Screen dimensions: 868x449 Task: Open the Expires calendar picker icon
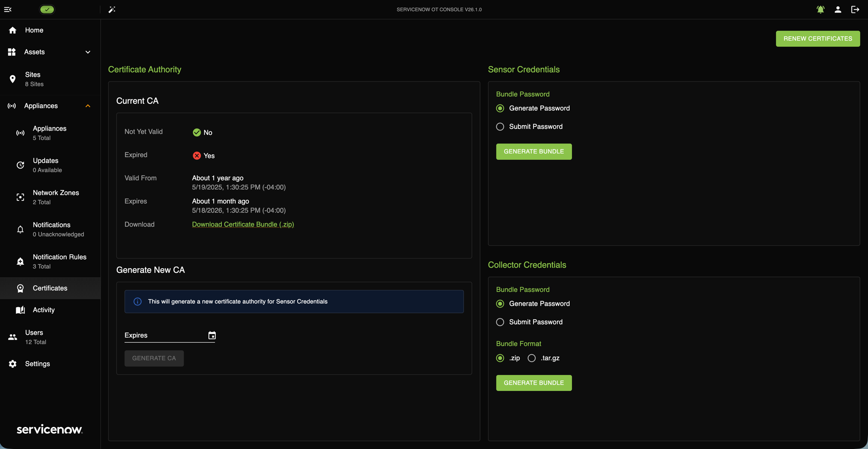click(212, 335)
